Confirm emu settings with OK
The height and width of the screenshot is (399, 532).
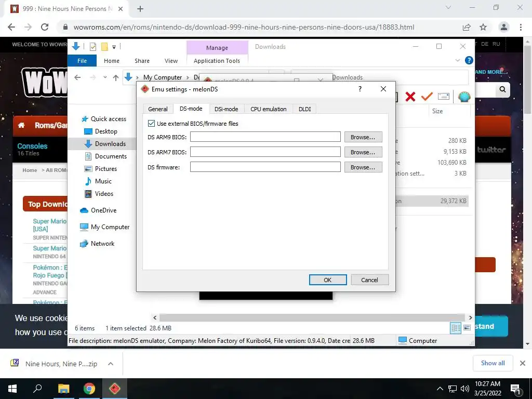coord(328,280)
